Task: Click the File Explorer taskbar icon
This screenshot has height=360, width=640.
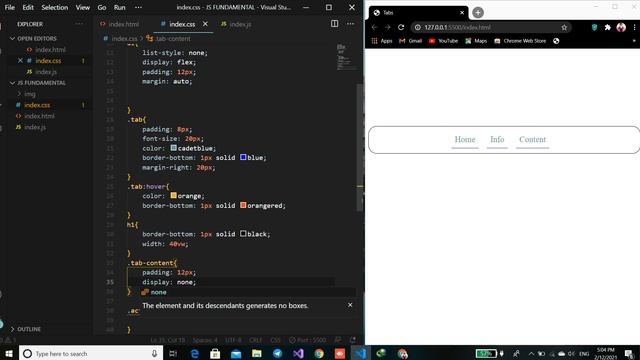Action: 256,353
